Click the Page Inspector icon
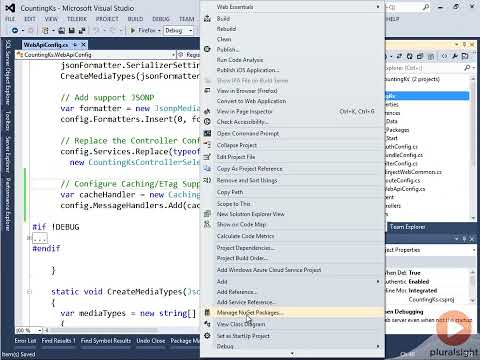The height and width of the screenshot is (360, 480). click(x=207, y=111)
